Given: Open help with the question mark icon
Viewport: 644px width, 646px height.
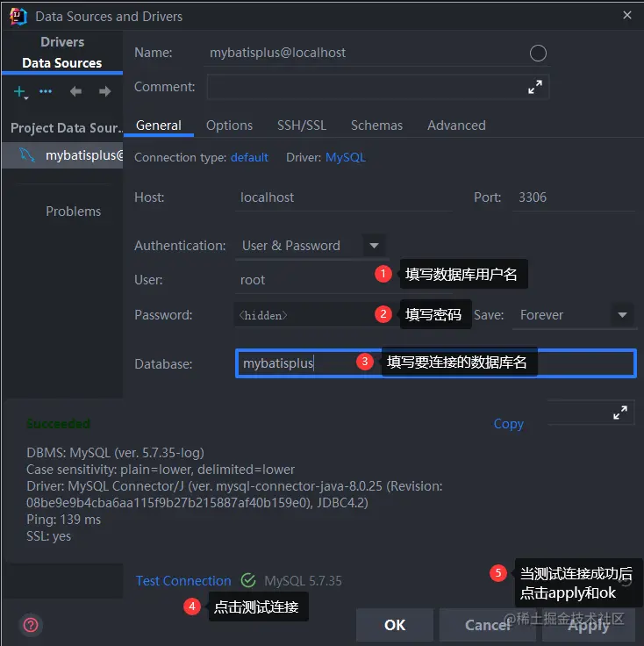Looking at the screenshot, I should point(31,625).
